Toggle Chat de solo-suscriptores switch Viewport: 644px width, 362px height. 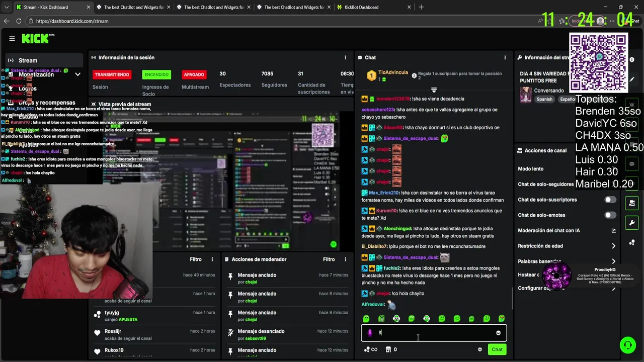pos(610,200)
